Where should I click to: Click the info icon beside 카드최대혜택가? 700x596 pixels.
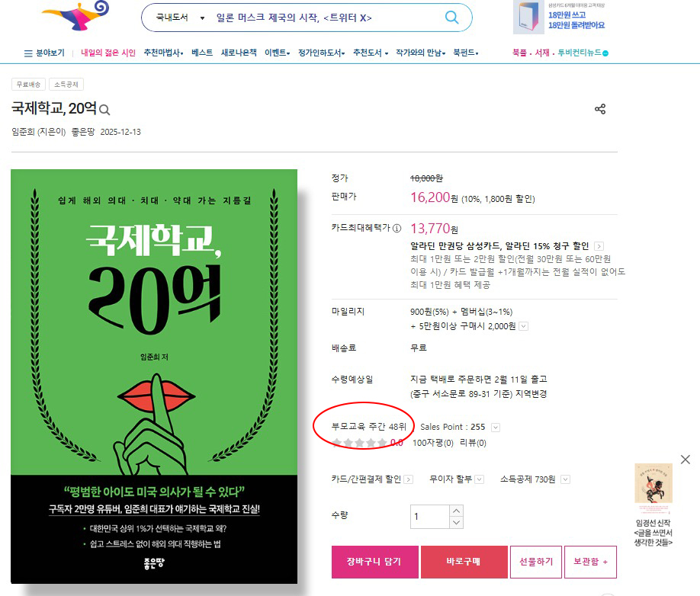coord(397,229)
